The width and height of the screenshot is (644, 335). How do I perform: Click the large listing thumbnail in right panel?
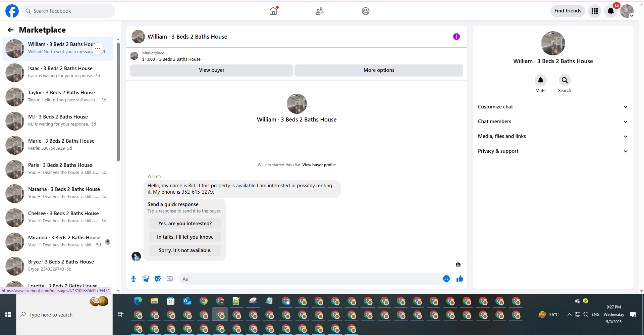(x=553, y=43)
